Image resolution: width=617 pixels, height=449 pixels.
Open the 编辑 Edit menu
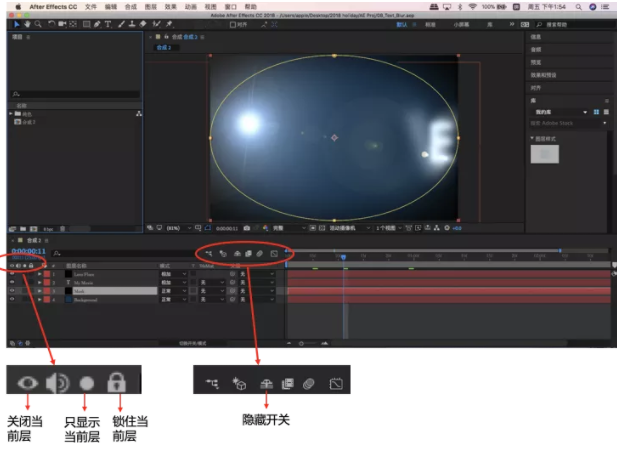click(111, 7)
